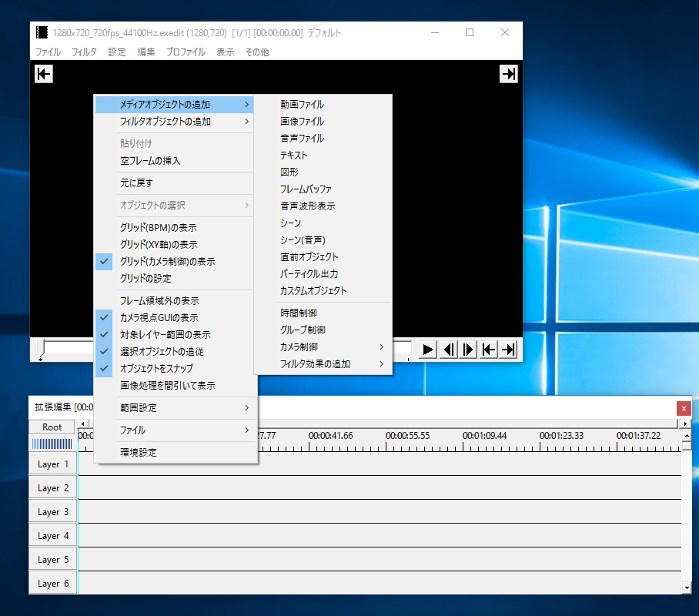
Task: Select グループ制御 in submenu
Action: (x=323, y=330)
